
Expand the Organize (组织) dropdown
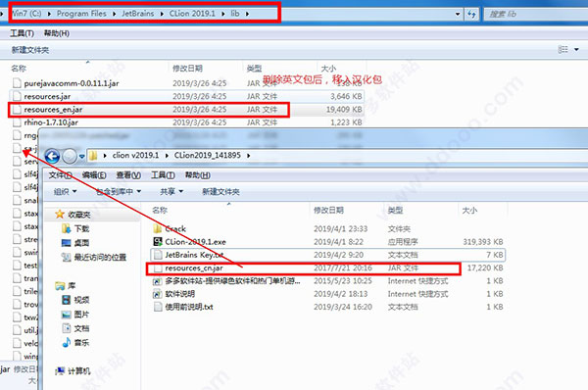(65, 192)
